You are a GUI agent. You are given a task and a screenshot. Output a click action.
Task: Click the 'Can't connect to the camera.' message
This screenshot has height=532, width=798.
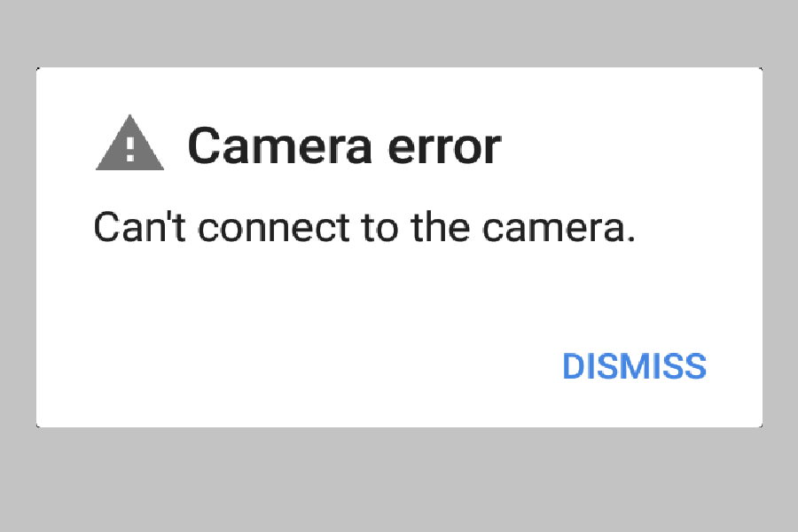click(x=365, y=230)
